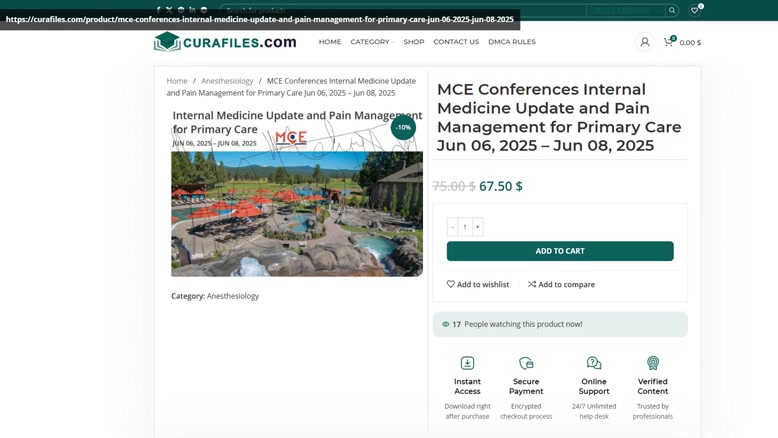Click the Curafiles.com logo
778x438 pixels.
pyautogui.click(x=225, y=42)
